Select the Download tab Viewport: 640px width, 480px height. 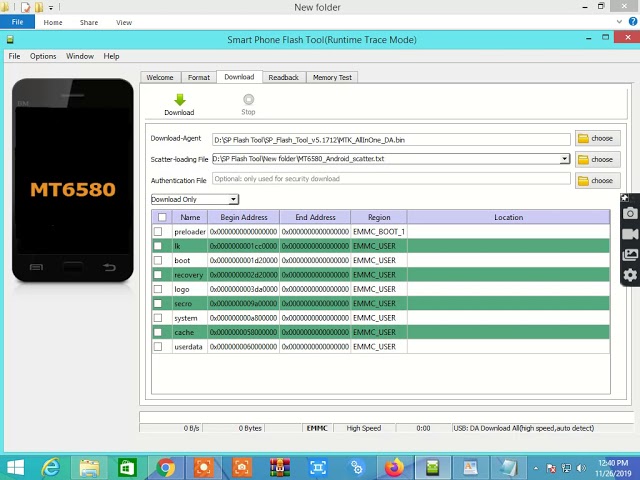click(x=239, y=77)
